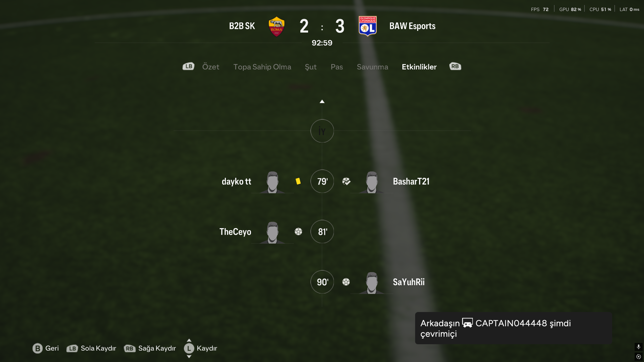Click the icon left of BasharT21's avatar

(346, 181)
